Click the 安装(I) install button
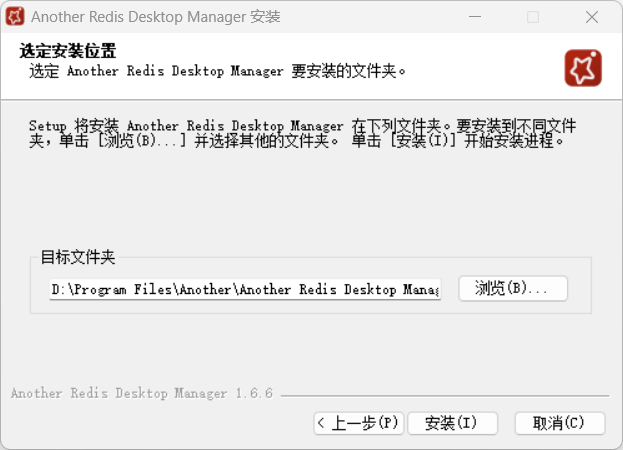623x450 pixels. [453, 423]
